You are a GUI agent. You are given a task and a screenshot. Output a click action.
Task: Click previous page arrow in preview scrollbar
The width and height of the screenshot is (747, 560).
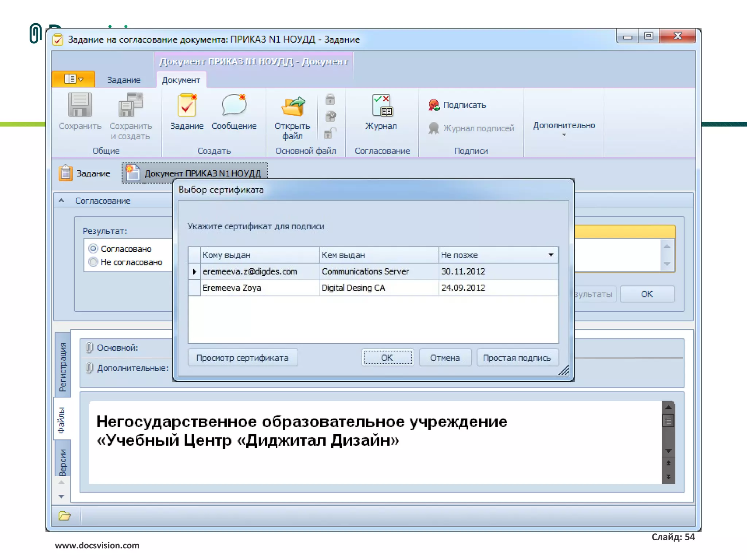coord(669,463)
